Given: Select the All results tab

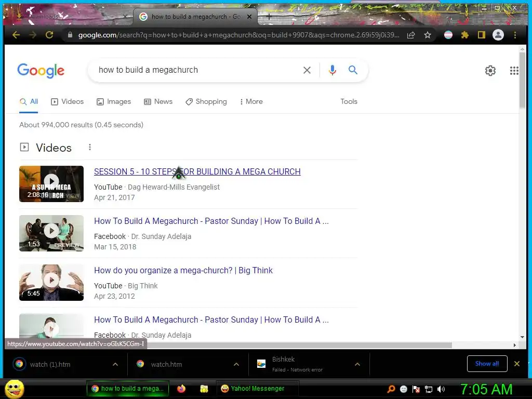Looking at the screenshot, I should [29, 101].
